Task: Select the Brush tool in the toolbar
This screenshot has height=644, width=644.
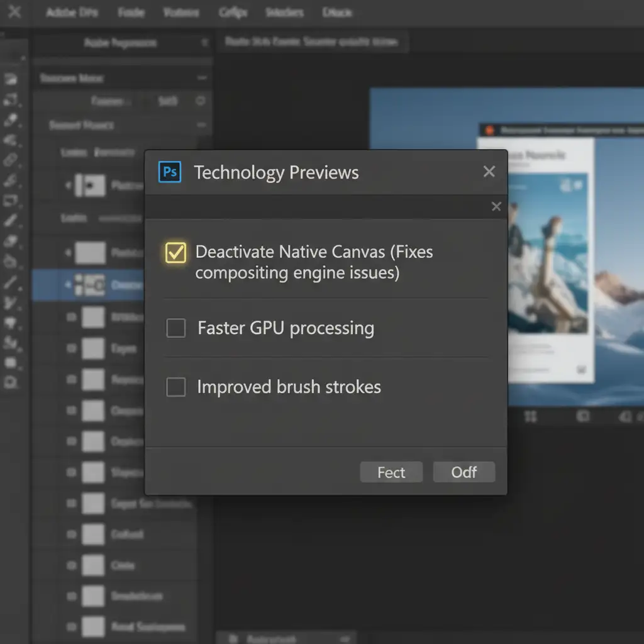Action: (11, 221)
